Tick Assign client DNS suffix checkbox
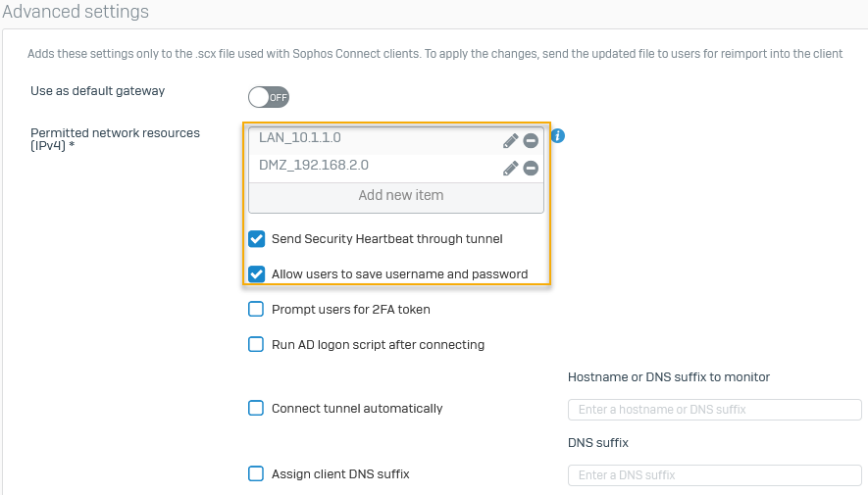Screen dimensions: 868x495 pyautogui.click(x=256, y=474)
